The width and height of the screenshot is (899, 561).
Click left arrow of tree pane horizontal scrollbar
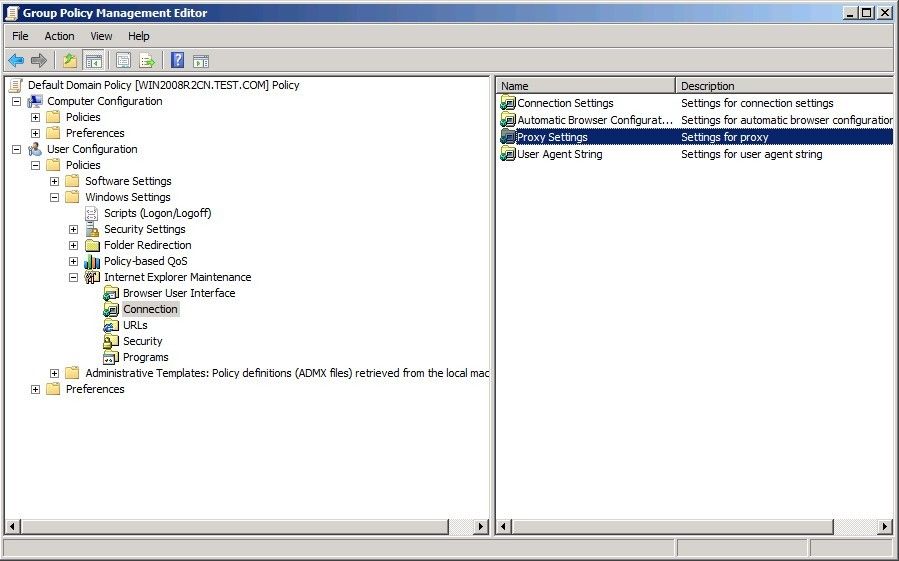click(13, 526)
